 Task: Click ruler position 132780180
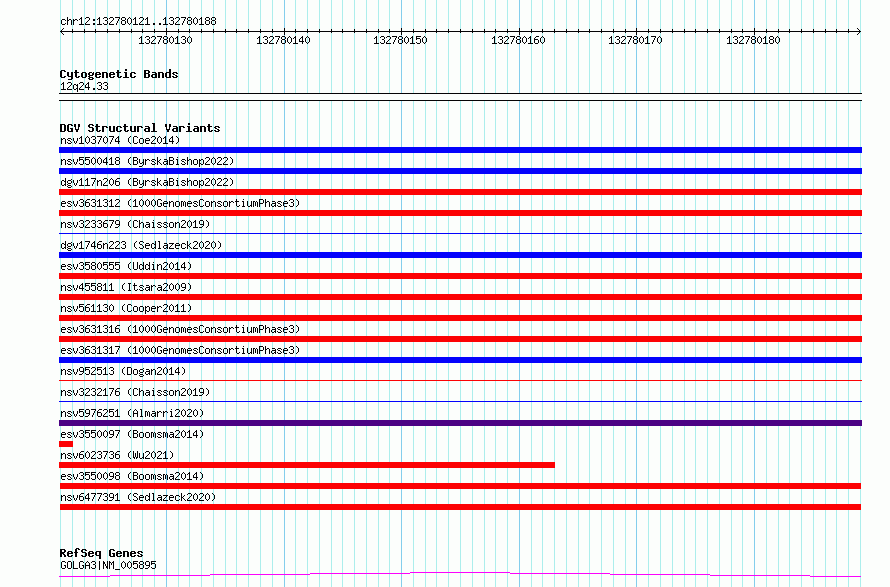(753, 40)
